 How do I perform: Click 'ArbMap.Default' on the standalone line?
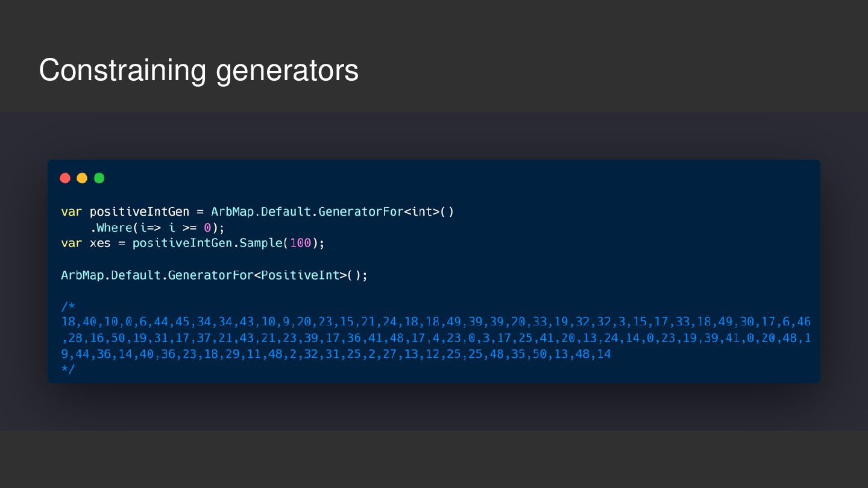[111, 275]
